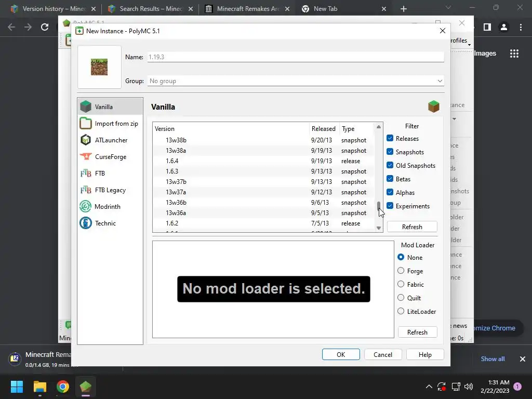Select the LiteLoader mod loader
Screen dimensions: 532x399
[401, 311]
